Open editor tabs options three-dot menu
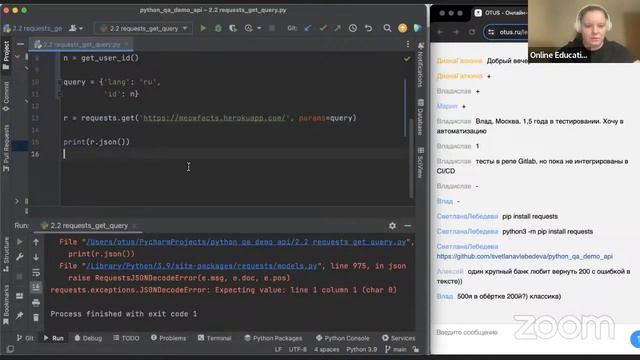640x360 pixels. 407,44
